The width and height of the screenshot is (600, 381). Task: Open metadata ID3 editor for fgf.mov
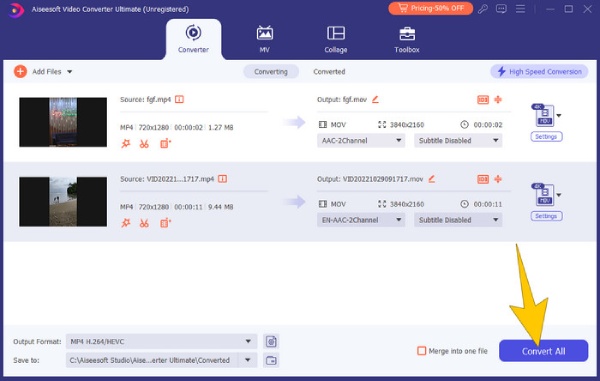tap(483, 99)
